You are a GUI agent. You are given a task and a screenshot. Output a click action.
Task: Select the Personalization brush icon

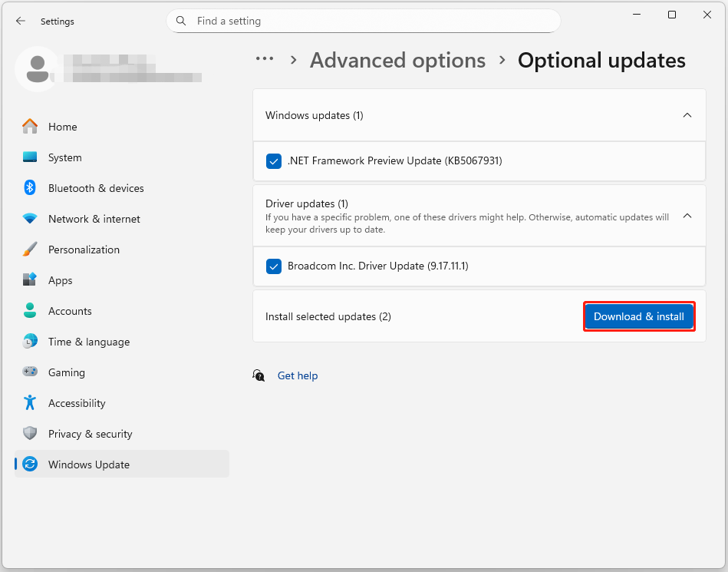point(31,250)
